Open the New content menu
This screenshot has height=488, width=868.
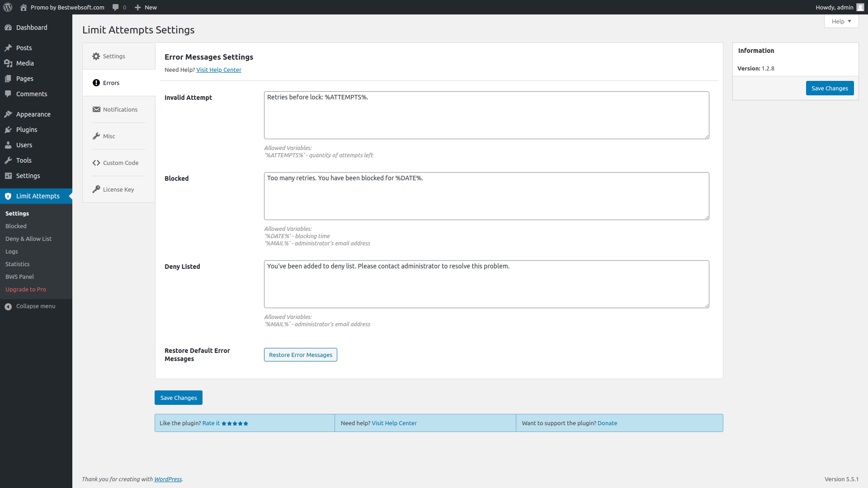click(x=146, y=7)
